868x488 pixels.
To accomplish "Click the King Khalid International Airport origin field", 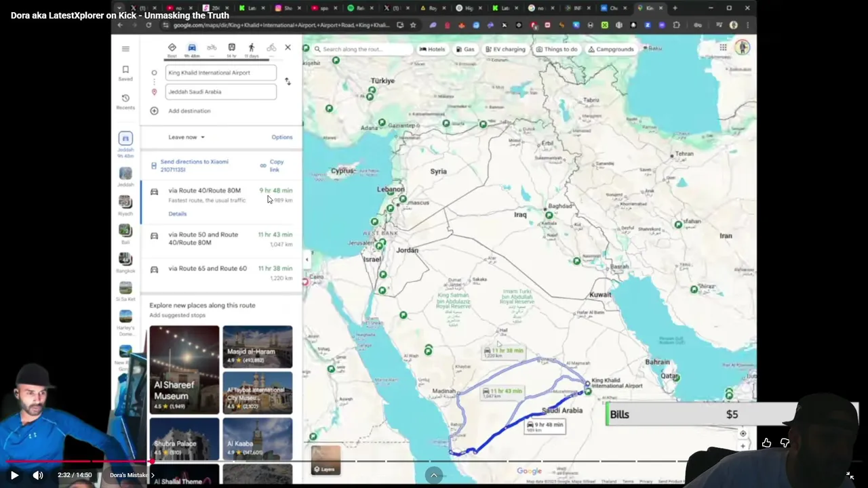I will pyautogui.click(x=220, y=73).
